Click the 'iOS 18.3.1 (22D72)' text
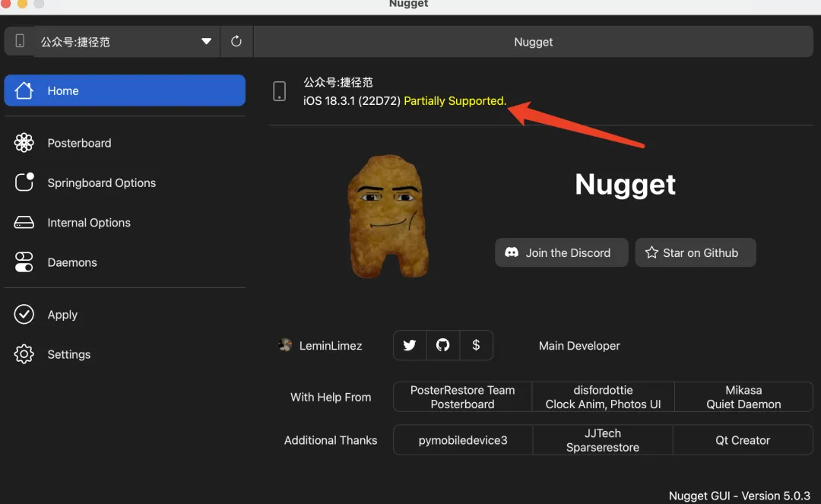 tap(352, 100)
